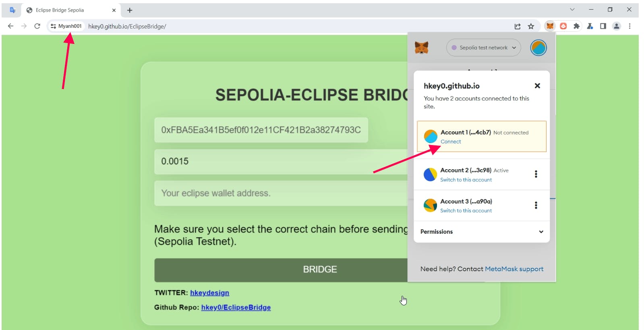Select the Eclipse Bridge Sepolia tab
This screenshot has width=644, height=330.
click(69, 10)
